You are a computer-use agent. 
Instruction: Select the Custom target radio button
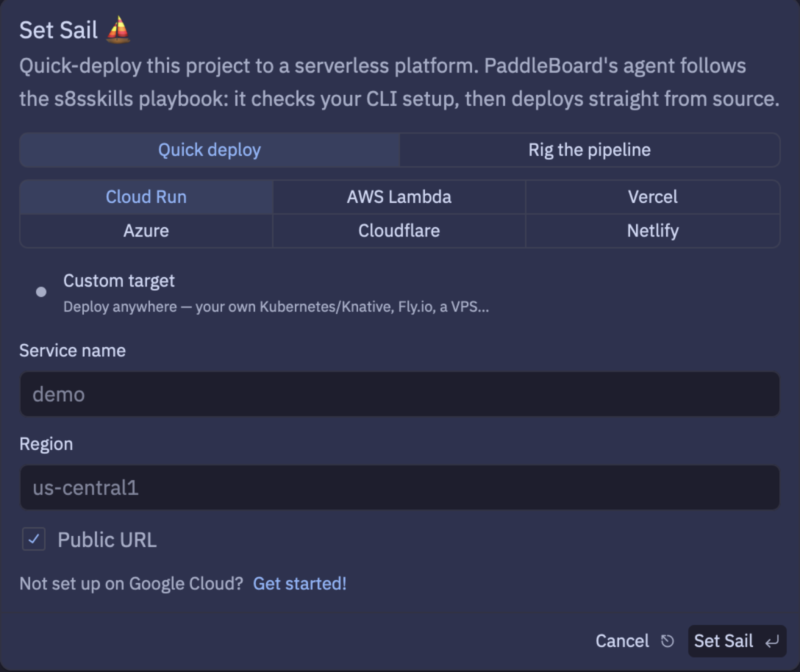click(x=41, y=291)
